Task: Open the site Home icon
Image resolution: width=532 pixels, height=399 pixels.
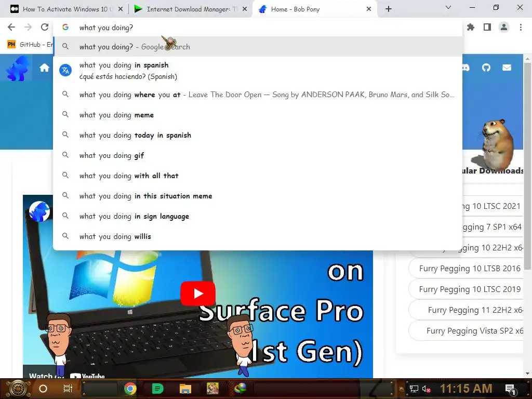Action: (x=45, y=68)
